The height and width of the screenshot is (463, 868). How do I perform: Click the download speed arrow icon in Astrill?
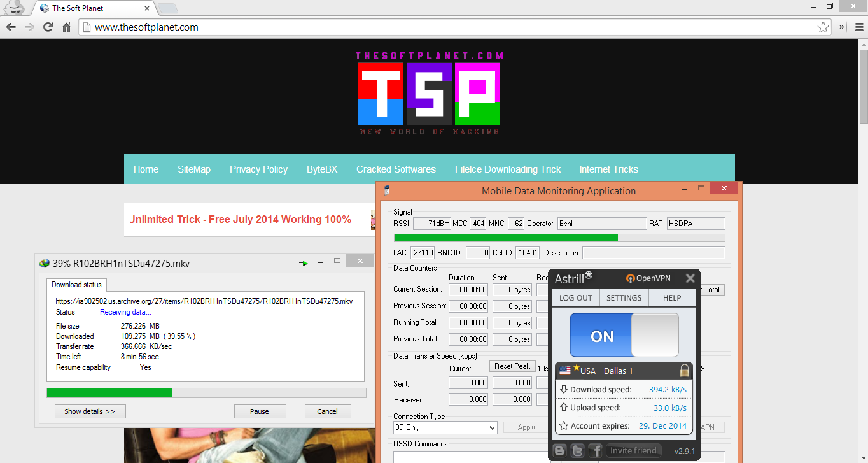(x=563, y=389)
